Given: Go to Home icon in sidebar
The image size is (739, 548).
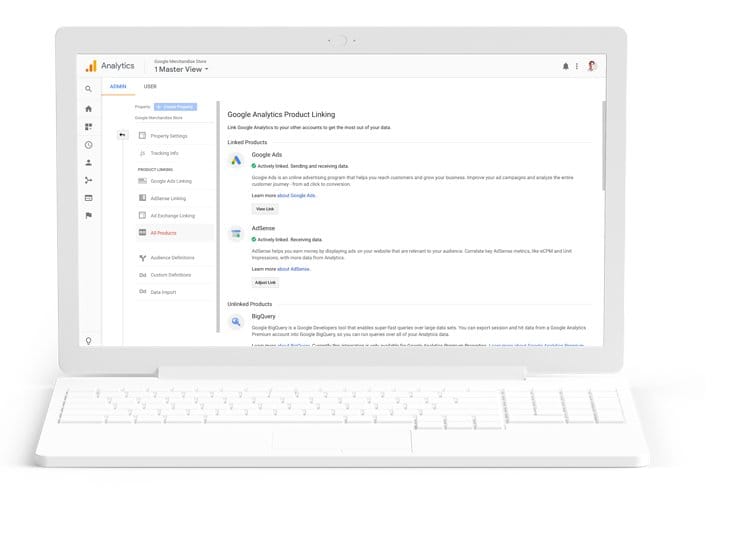Looking at the screenshot, I should [88, 109].
